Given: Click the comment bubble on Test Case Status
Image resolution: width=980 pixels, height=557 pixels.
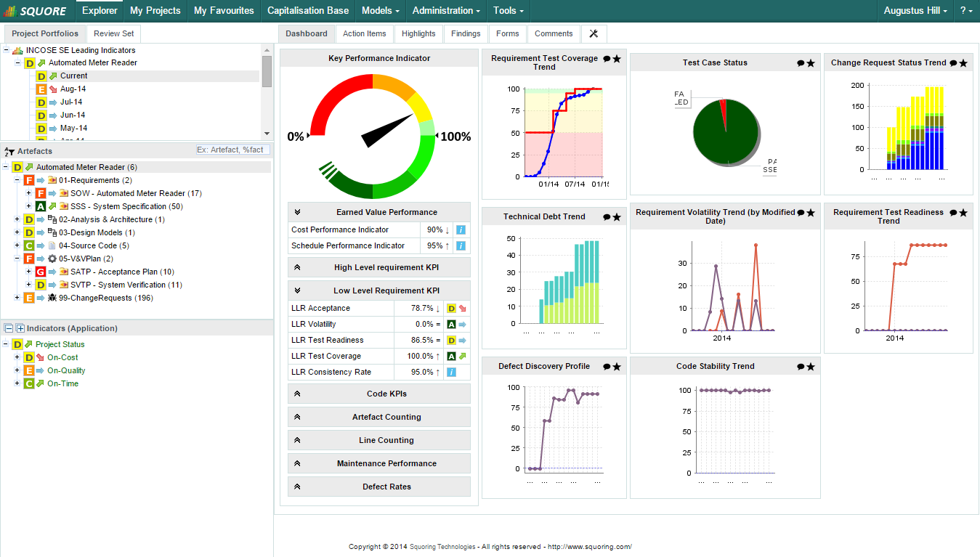Looking at the screenshot, I should (x=801, y=63).
